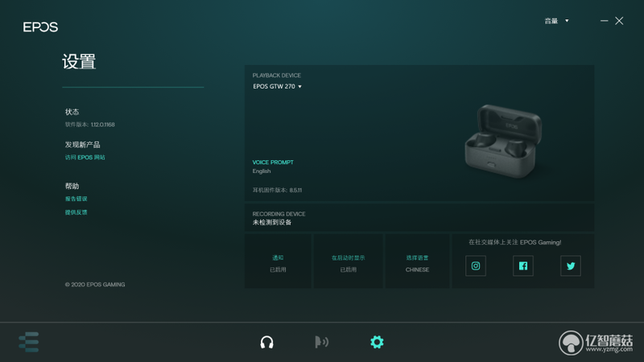Image resolution: width=644 pixels, height=362 pixels.
Task: Click the 提供反馈 feedback link
Action: click(76, 212)
